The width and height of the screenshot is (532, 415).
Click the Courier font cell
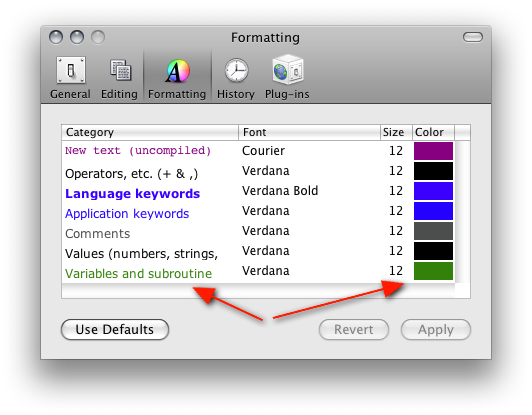[x=263, y=151]
